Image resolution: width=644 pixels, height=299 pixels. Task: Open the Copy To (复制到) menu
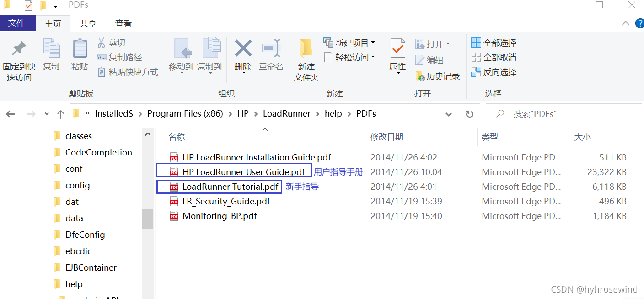point(209,56)
